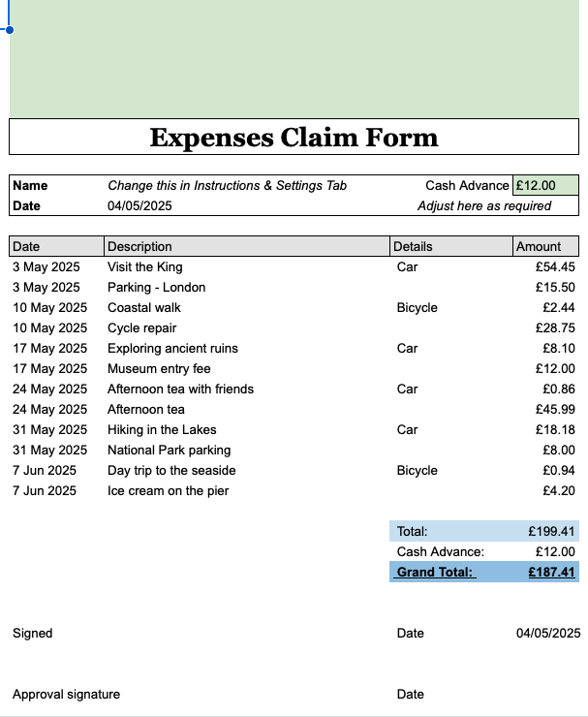Click the £45.99 Afternoon tea amount
Viewport: 588px width, 717px height.
555,409
